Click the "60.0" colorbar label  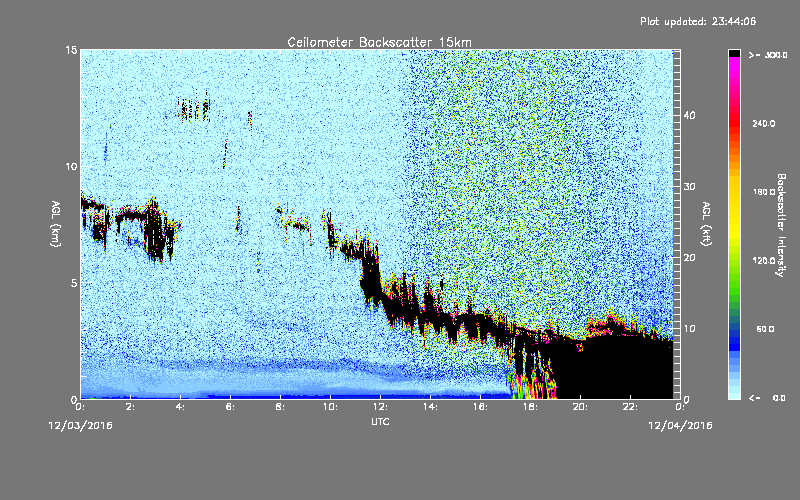(765, 329)
